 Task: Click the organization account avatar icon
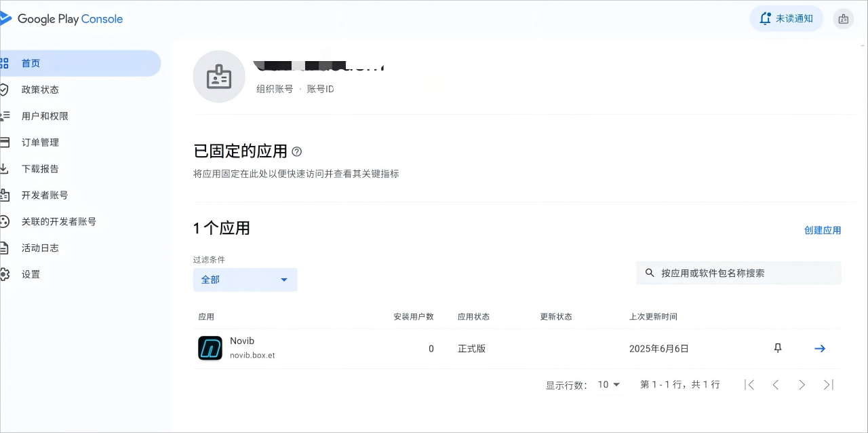pyautogui.click(x=219, y=77)
